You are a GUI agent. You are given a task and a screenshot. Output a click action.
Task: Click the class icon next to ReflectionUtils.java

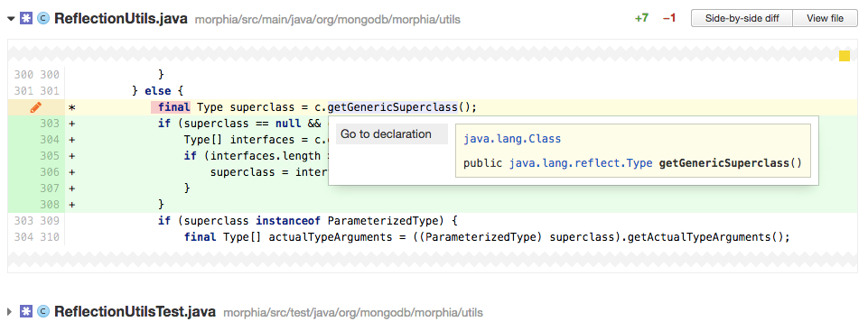point(42,18)
